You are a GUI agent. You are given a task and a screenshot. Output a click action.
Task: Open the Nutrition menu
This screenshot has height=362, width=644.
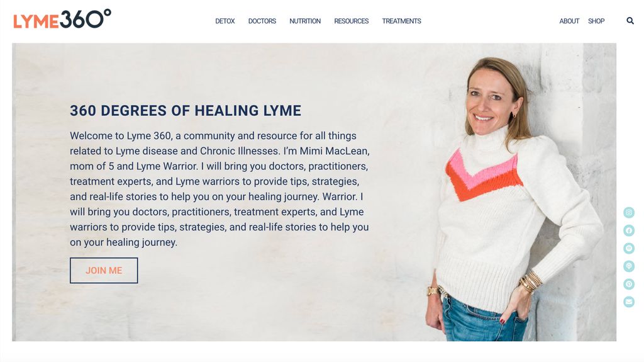point(305,21)
